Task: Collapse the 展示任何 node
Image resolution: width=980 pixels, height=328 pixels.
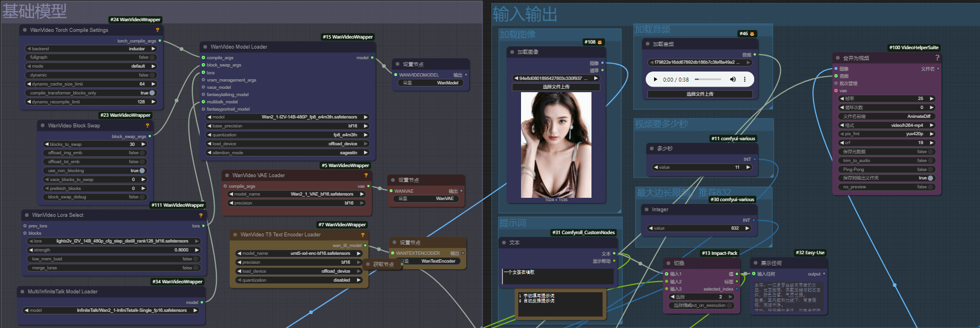Action: click(755, 263)
